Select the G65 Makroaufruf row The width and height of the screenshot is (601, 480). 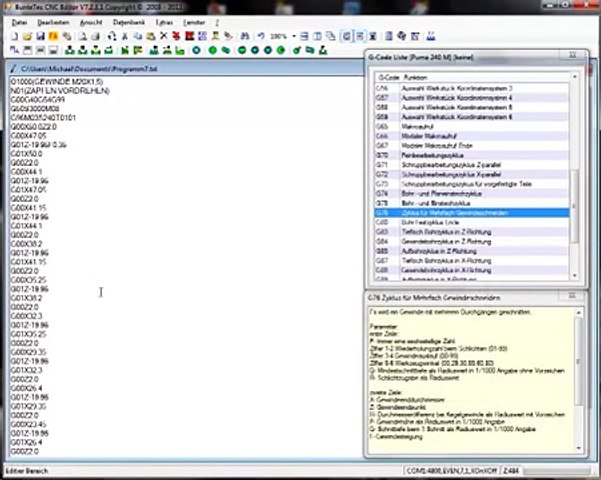point(472,127)
